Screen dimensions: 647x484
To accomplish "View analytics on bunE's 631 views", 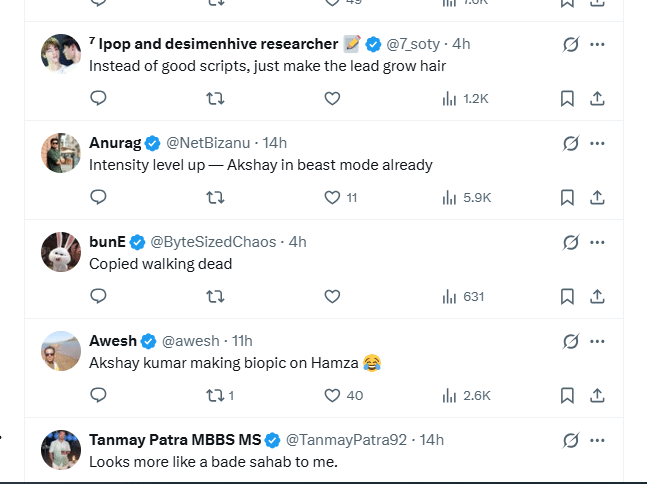I will tap(463, 297).
